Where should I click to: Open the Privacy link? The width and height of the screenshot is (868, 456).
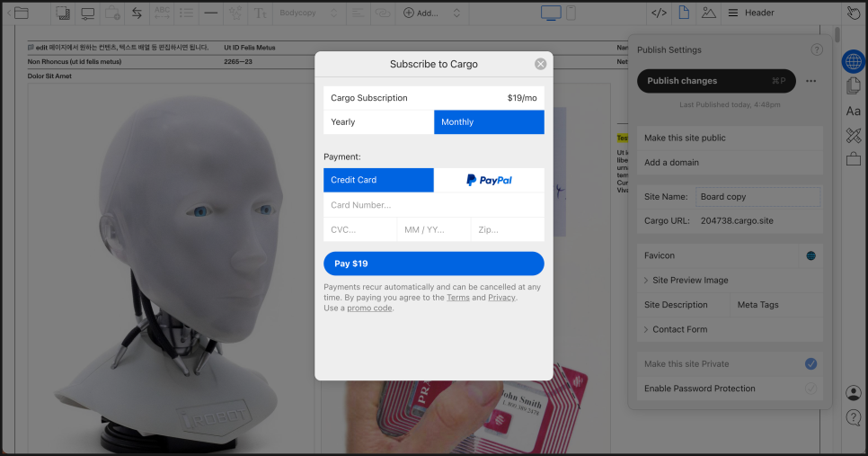click(x=501, y=298)
